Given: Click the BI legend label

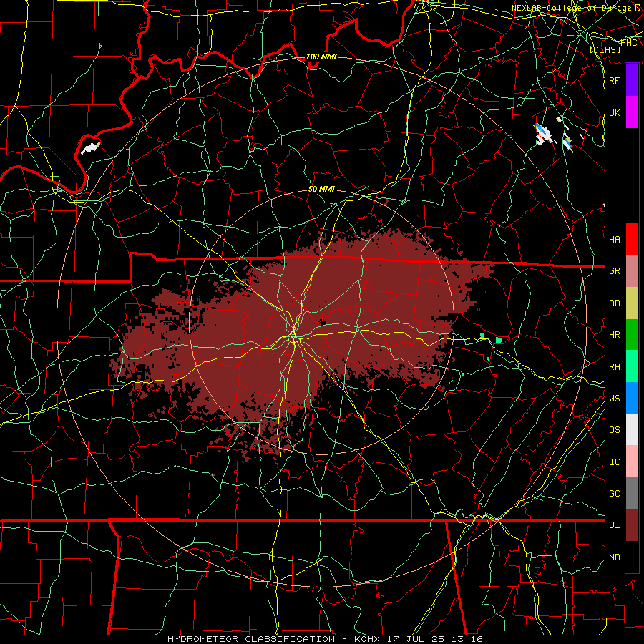Looking at the screenshot, I should 614,525.
